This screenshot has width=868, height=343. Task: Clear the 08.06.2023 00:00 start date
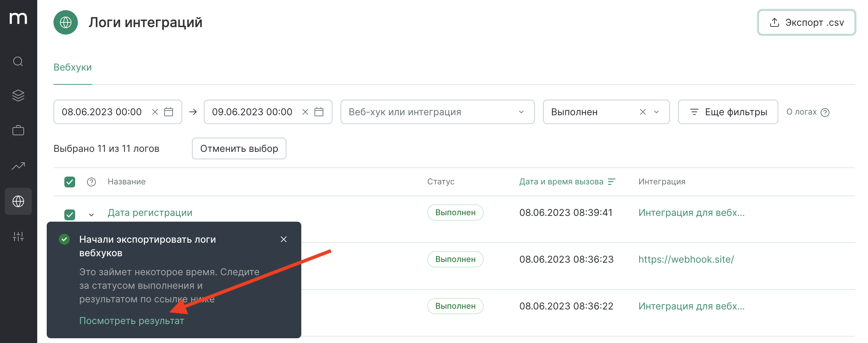click(155, 112)
